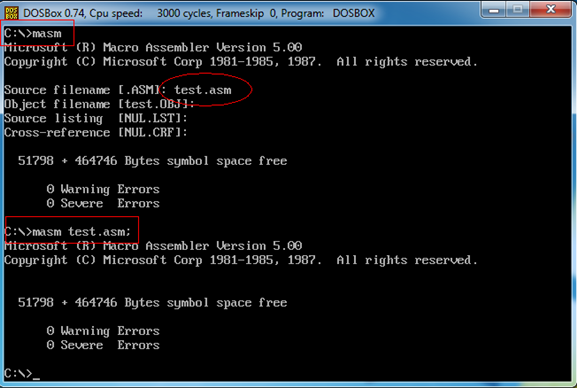
Task: Click the Source filename [.ASM] prompt
Action: pos(83,90)
